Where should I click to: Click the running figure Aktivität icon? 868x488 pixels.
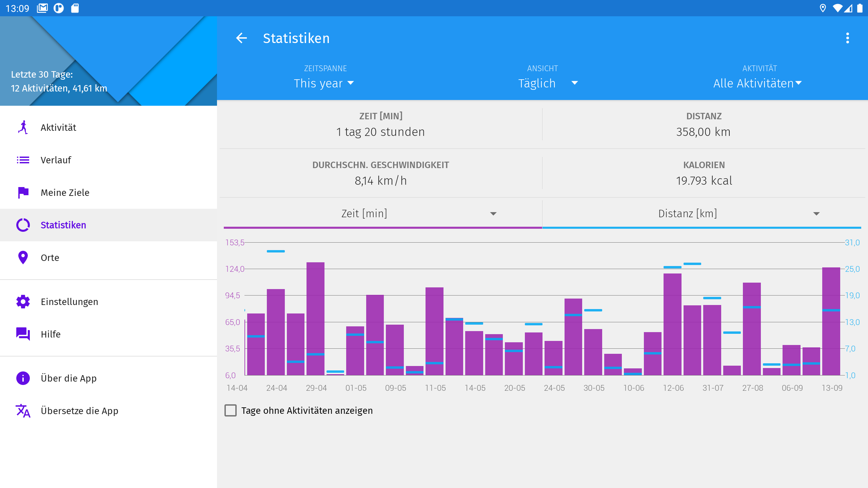click(23, 127)
